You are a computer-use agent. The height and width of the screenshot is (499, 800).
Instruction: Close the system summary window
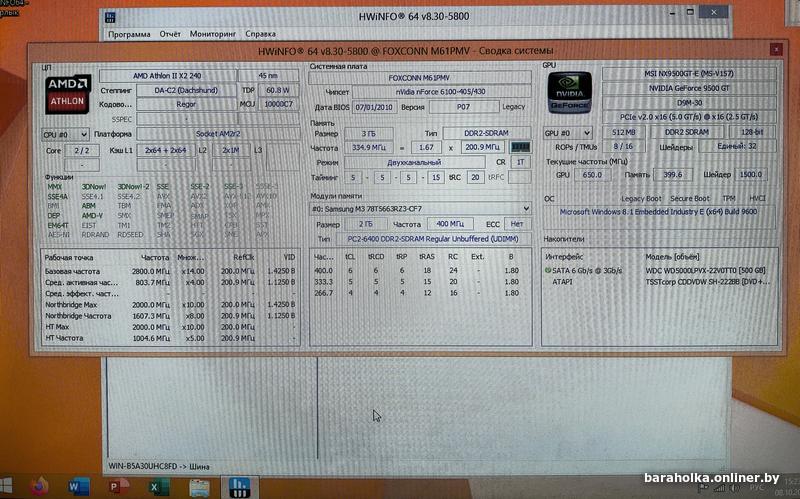click(774, 50)
